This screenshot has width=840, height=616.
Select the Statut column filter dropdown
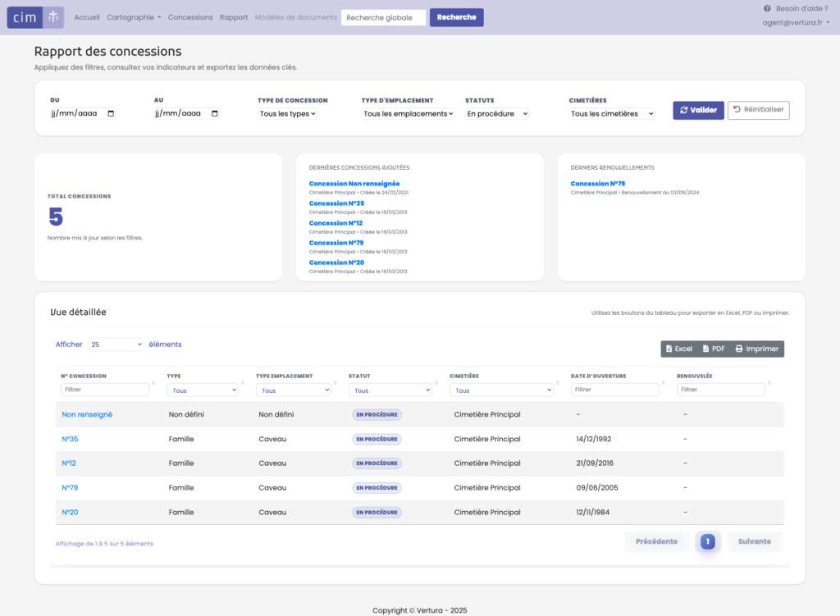391,390
